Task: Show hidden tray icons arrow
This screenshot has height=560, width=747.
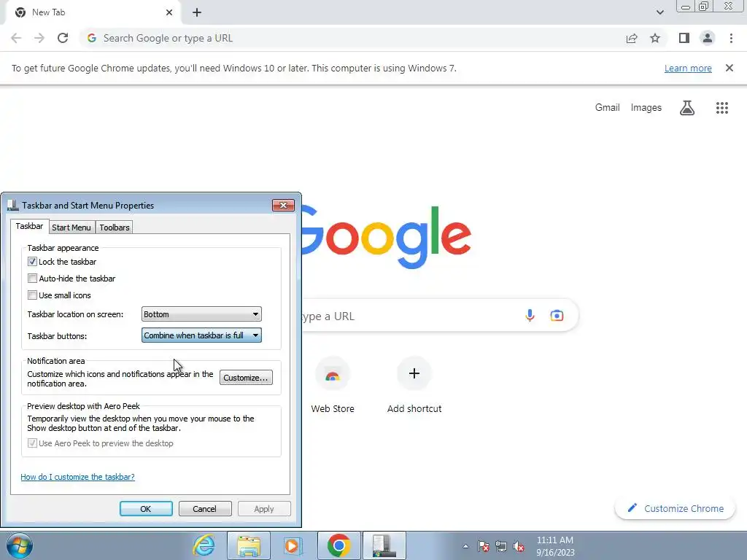Action: (465, 546)
